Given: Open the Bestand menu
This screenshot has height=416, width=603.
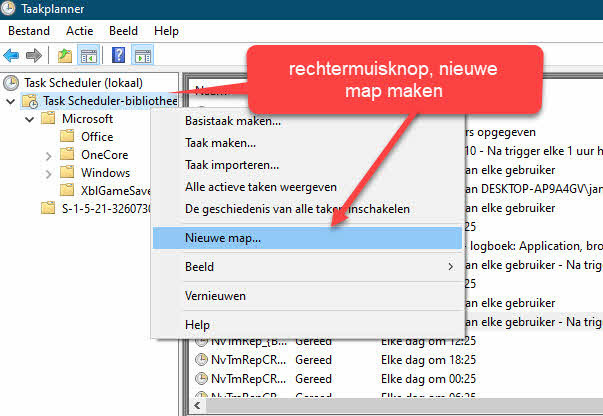Looking at the screenshot, I should click(x=29, y=31).
